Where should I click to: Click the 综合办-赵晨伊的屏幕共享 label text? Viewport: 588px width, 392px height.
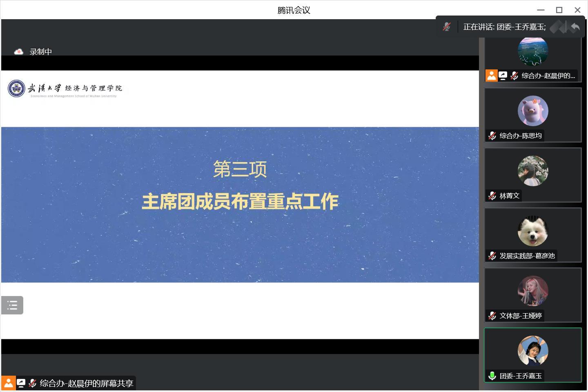click(87, 383)
